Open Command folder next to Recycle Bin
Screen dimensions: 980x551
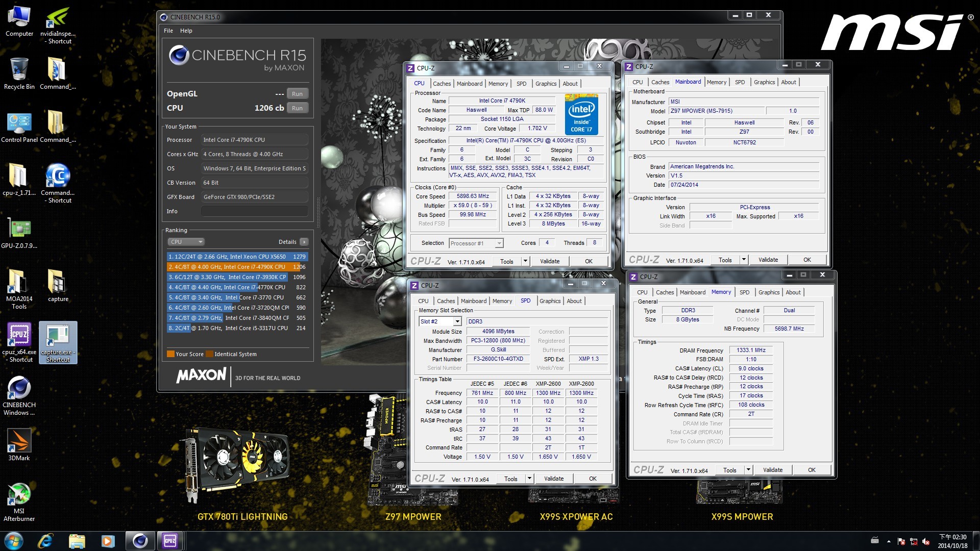coord(58,73)
